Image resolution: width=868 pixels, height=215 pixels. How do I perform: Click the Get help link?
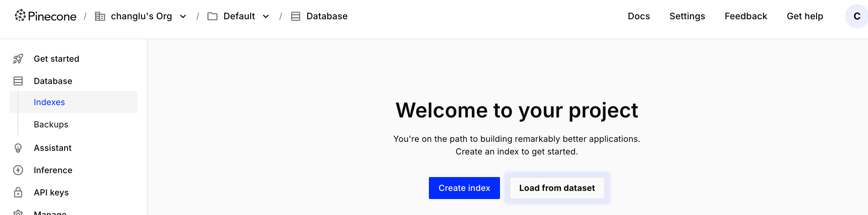tap(805, 16)
